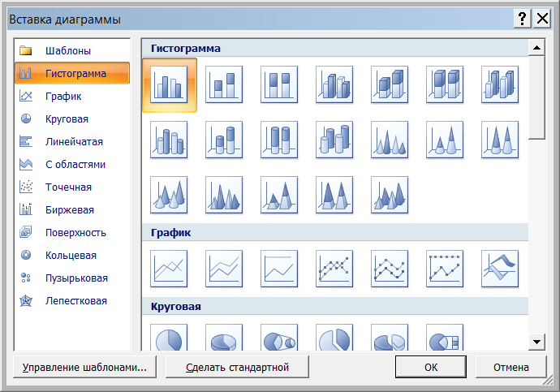
Task: Select the 3-D clustered column icon
Action: (x=334, y=84)
